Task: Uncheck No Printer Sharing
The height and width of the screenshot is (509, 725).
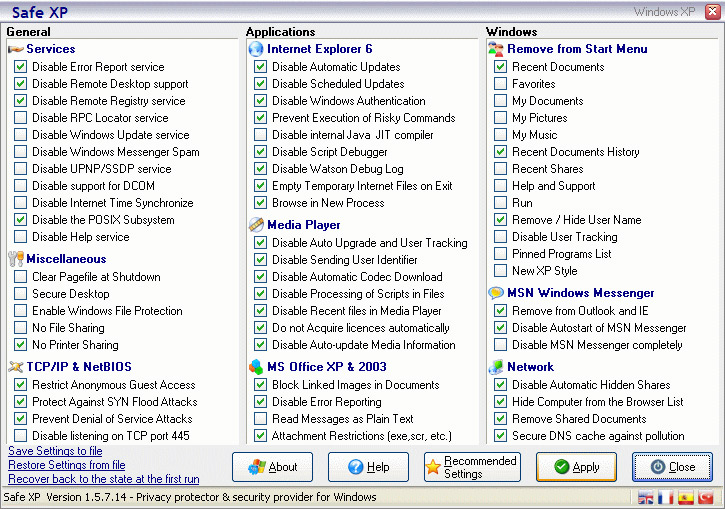Action: click(20, 344)
